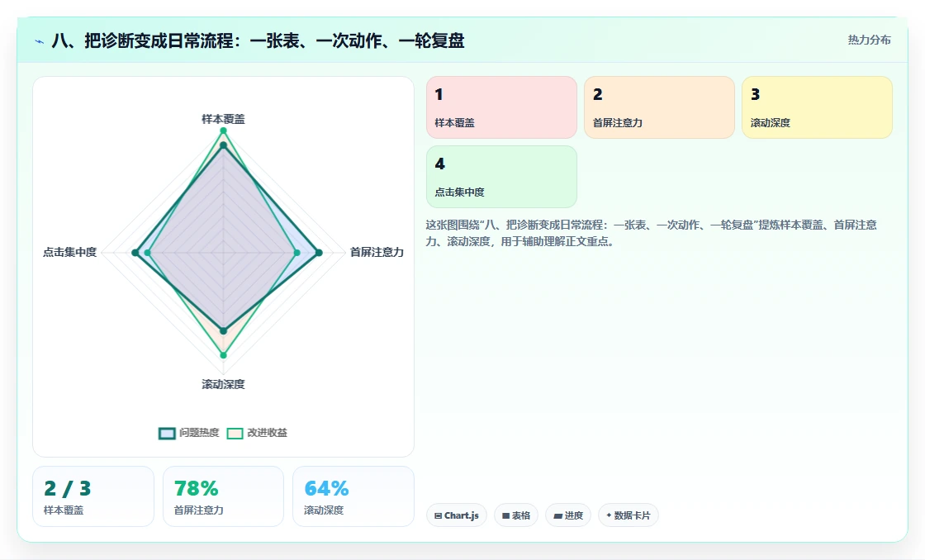Click the 改进收益 data point on 滚动深度 axis

click(x=223, y=355)
